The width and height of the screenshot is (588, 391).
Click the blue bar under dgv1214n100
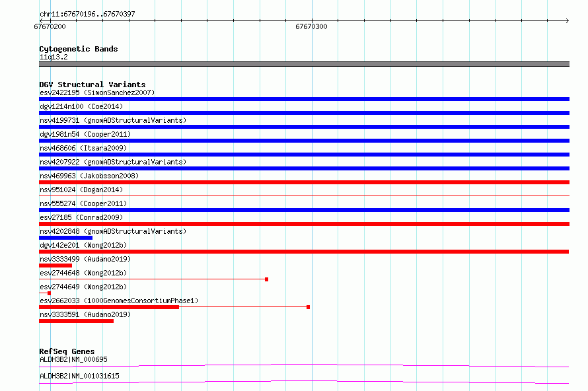pyautogui.click(x=304, y=113)
